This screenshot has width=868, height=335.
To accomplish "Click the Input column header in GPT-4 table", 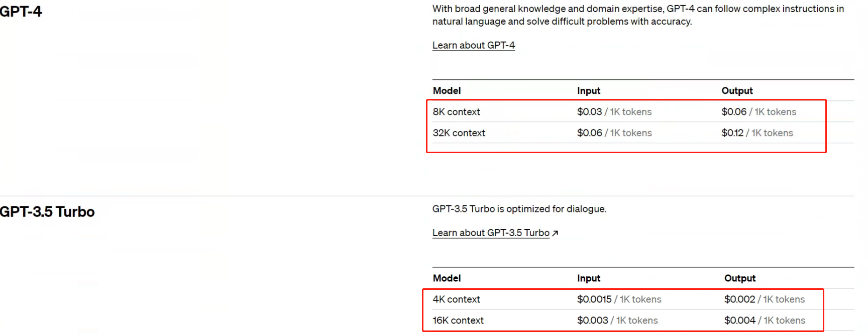I will click(588, 91).
